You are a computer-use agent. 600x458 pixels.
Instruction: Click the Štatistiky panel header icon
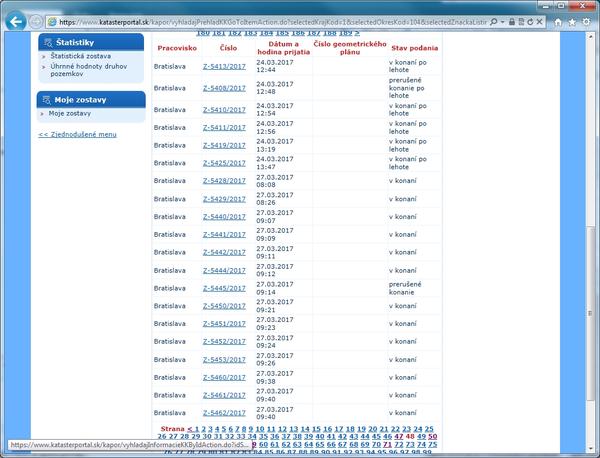(47, 42)
